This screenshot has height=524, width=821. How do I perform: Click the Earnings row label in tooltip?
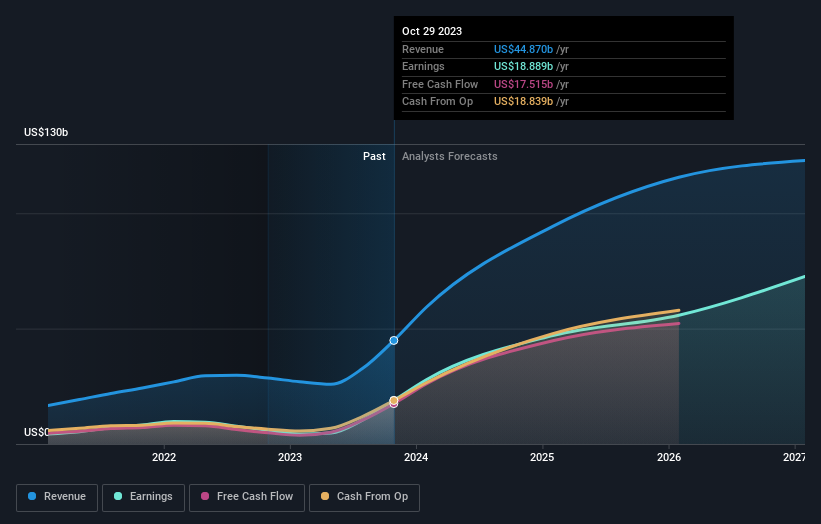(423, 66)
